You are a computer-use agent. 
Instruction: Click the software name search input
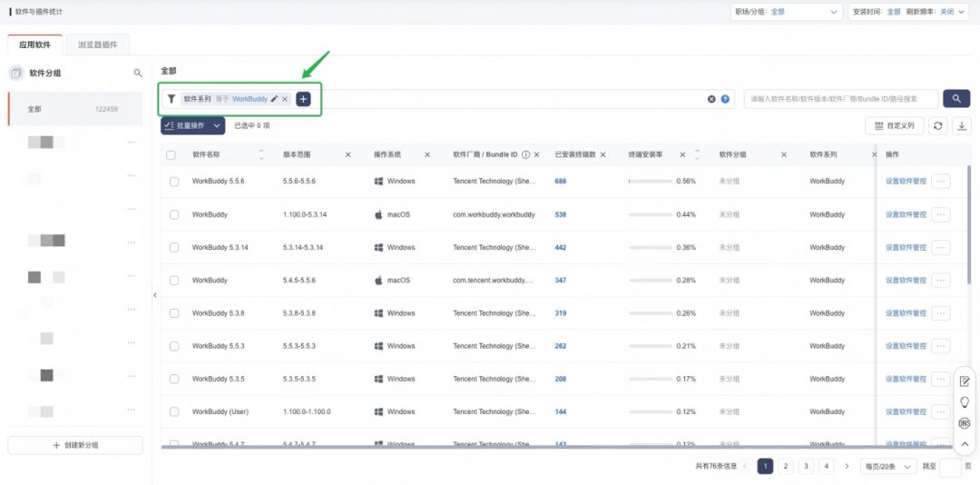(x=840, y=99)
